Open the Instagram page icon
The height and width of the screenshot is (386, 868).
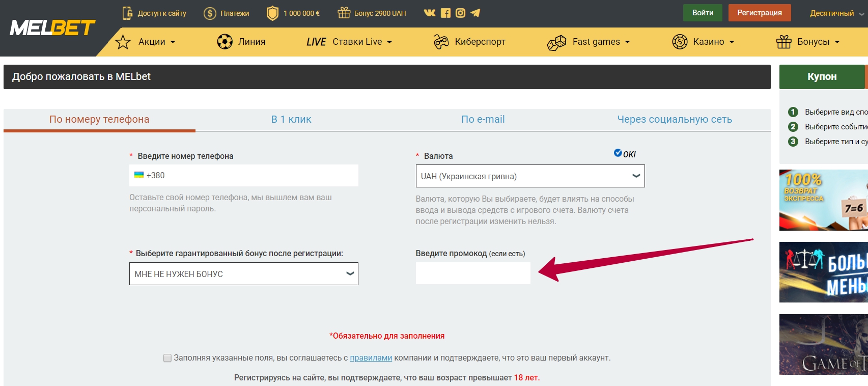[x=460, y=13]
